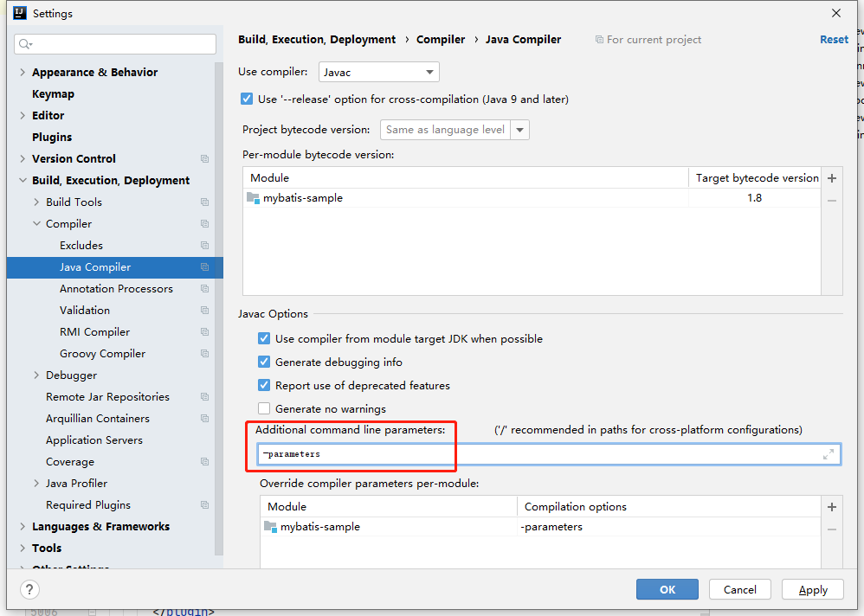Click mybatis-sample module folder icon in bytecode table
The image size is (864, 616).
[253, 197]
